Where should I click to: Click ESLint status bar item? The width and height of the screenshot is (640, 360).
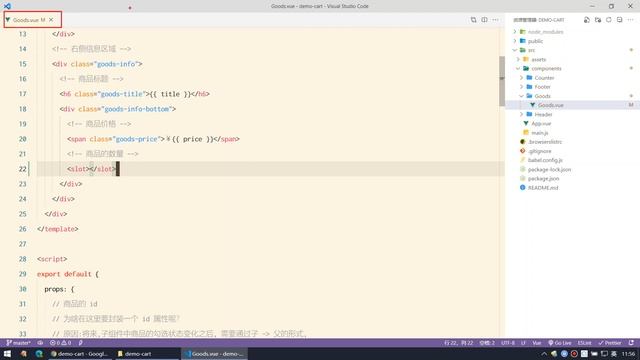point(584,343)
